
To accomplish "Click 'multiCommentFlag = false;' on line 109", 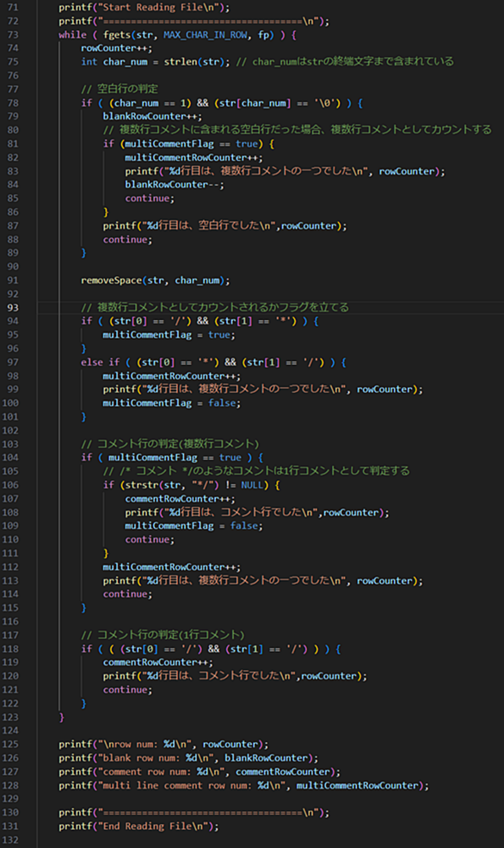I will (194, 525).
